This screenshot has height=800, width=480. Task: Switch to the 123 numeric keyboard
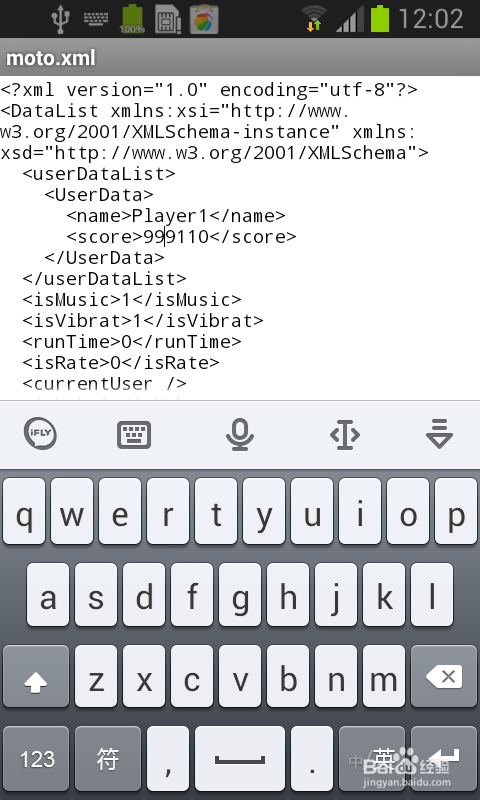point(36,758)
